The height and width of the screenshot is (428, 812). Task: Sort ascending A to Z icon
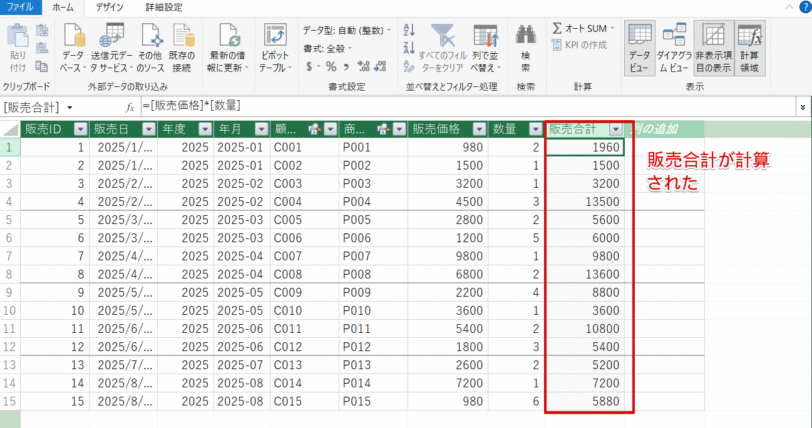409,30
